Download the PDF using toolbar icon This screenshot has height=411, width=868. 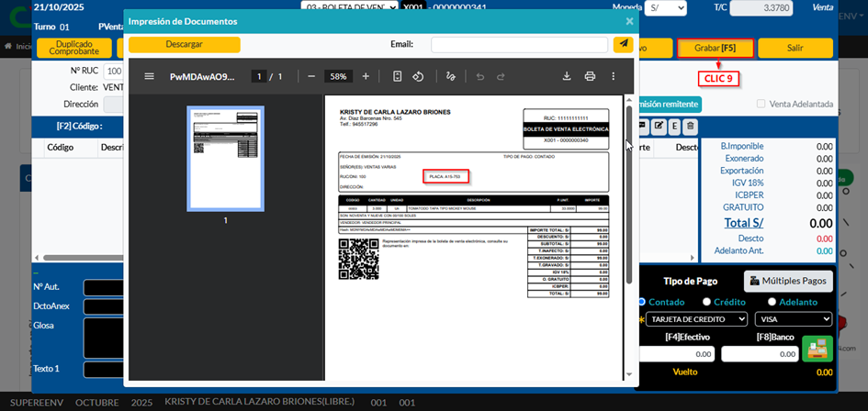[567, 76]
